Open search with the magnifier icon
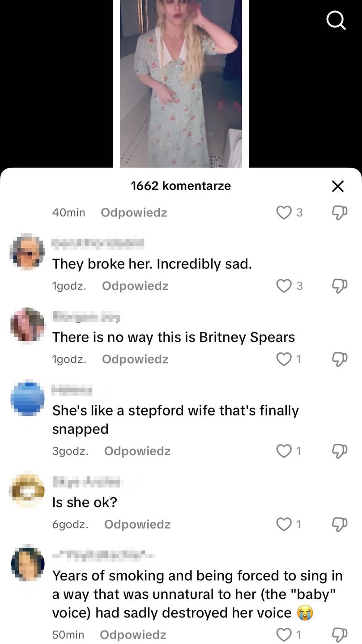Viewport: 362px width, 644px height. coord(336,20)
